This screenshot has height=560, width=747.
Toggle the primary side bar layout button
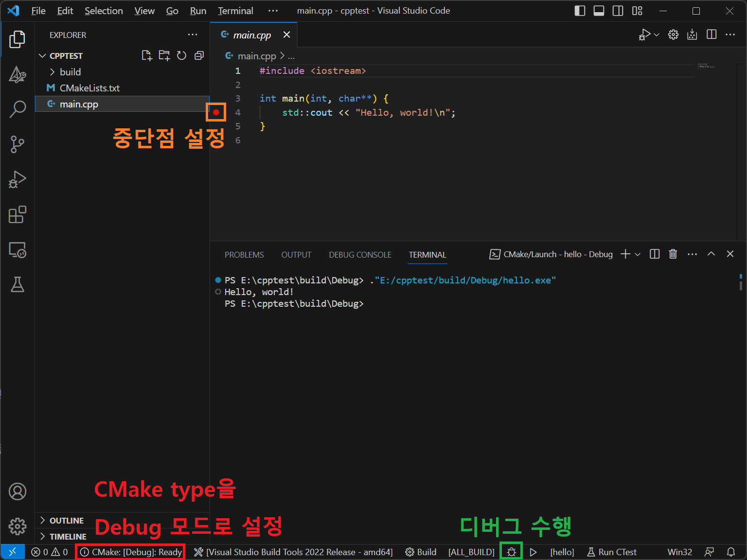coord(580,11)
